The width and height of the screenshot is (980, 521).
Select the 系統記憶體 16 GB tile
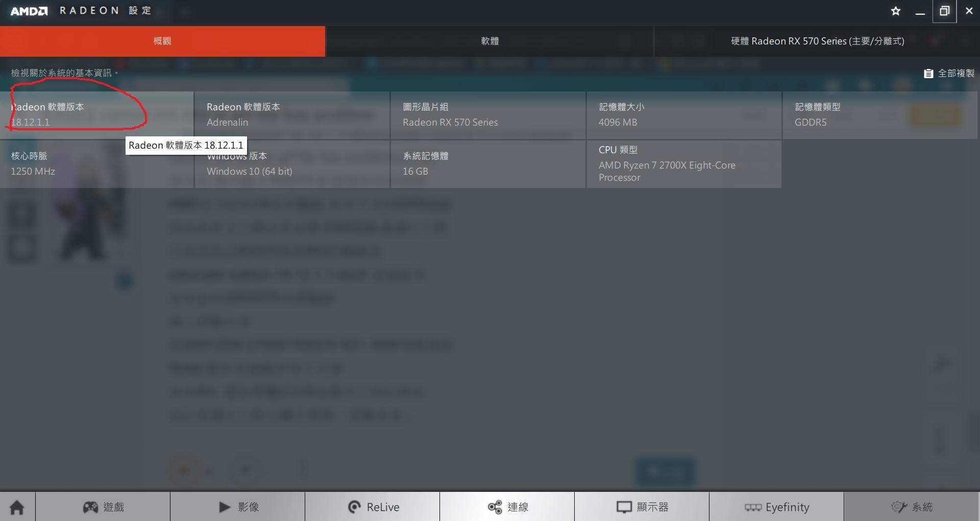[488, 164]
